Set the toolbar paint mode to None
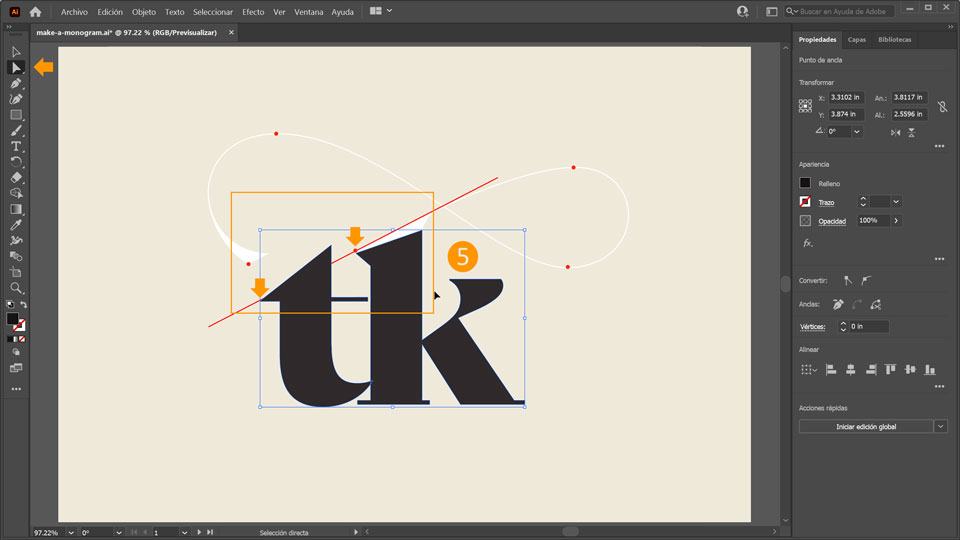 (22, 339)
